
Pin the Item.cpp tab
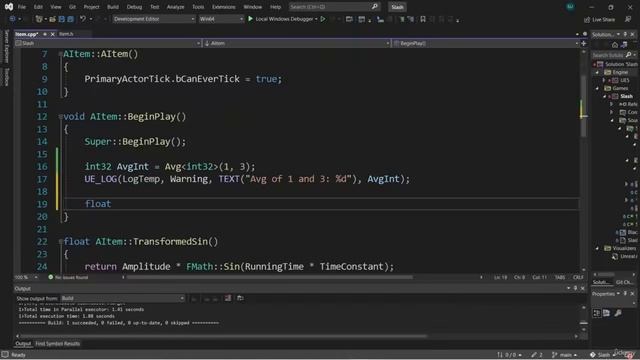(45, 34)
